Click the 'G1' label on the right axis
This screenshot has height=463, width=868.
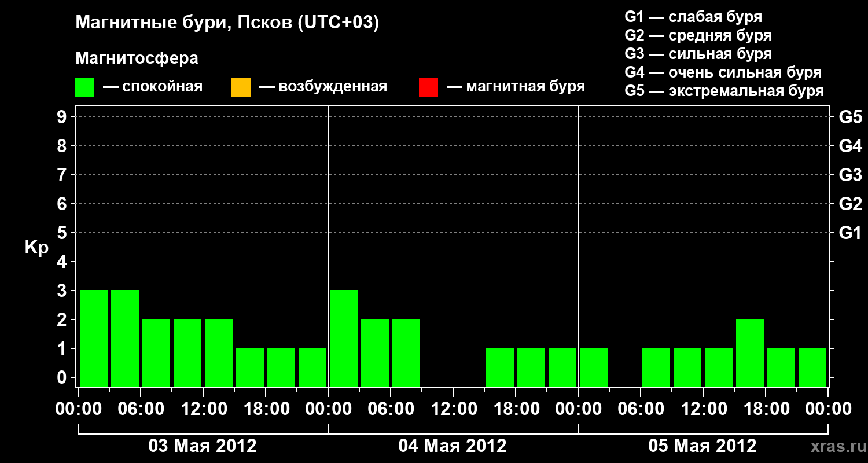(x=851, y=233)
